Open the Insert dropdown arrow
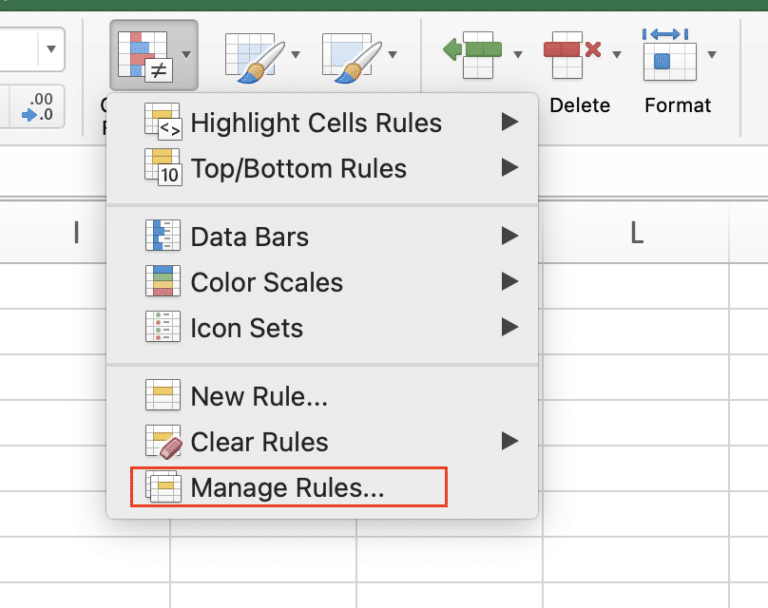768x608 pixels. click(518, 54)
